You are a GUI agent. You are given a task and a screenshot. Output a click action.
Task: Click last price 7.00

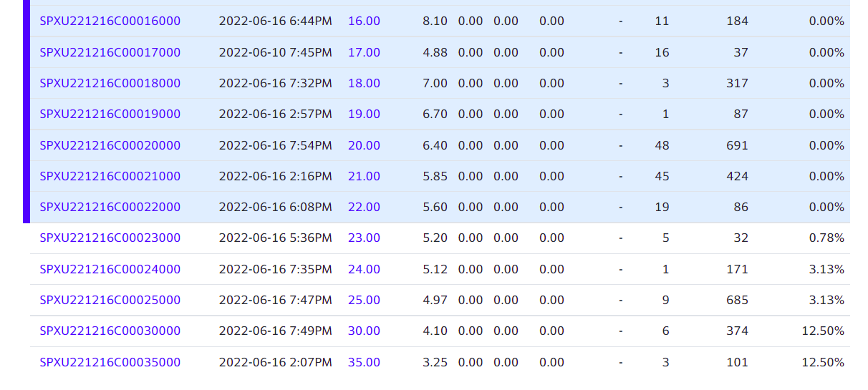[x=435, y=83]
